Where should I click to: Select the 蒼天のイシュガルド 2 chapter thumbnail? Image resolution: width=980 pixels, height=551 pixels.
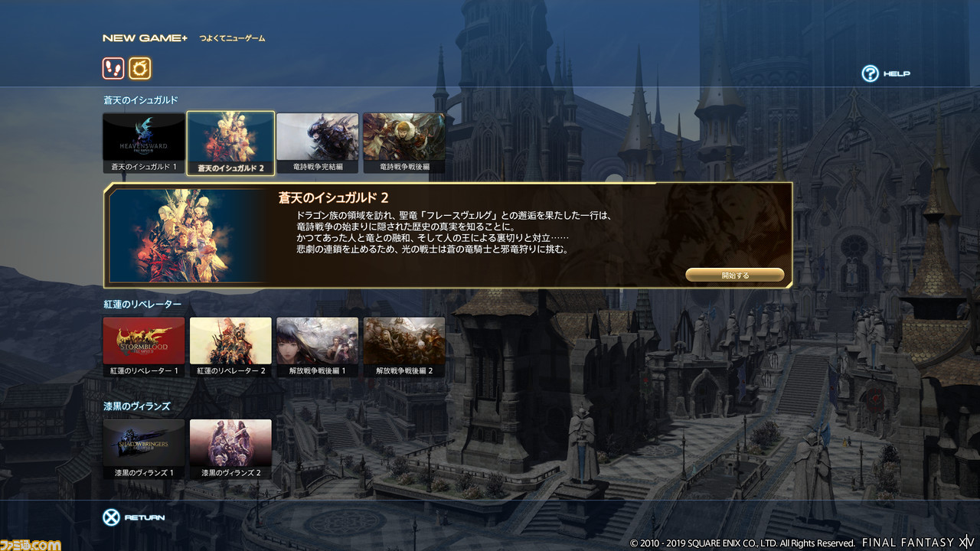tap(230, 144)
